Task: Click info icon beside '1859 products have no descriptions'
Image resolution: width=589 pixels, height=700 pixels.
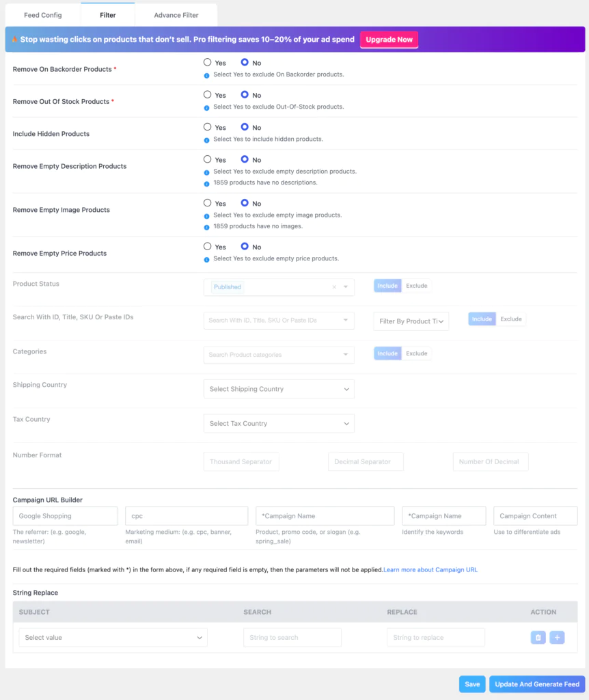Action: pos(206,183)
